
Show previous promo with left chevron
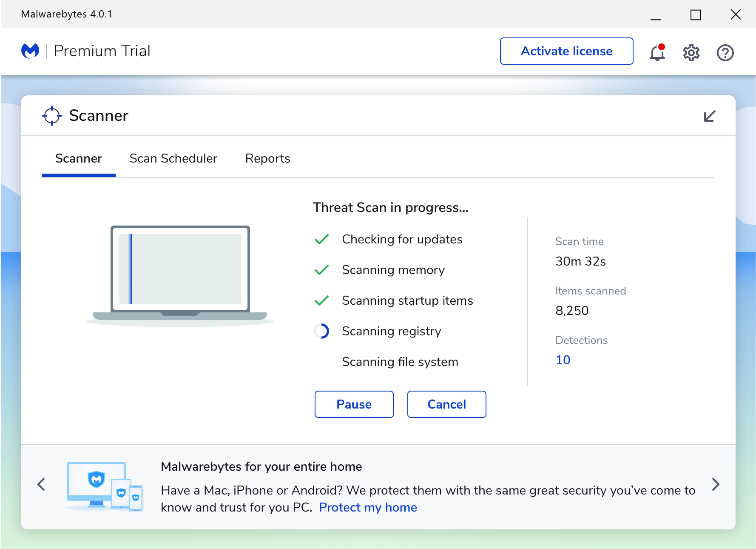point(41,484)
